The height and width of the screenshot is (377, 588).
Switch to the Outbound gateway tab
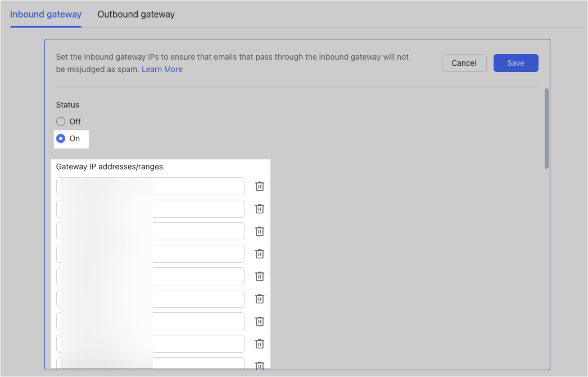[135, 14]
